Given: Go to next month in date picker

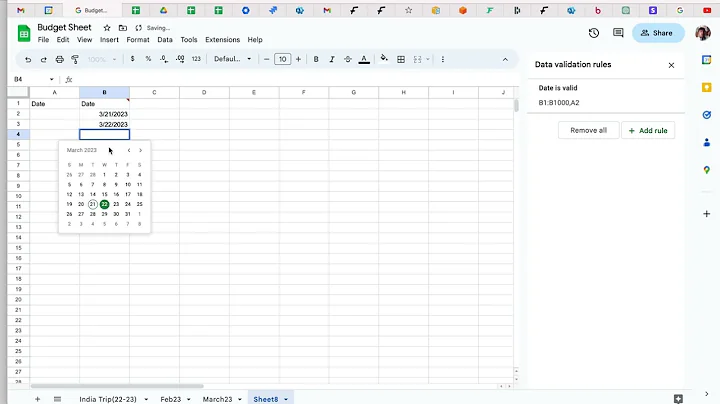Looking at the screenshot, I should click(x=141, y=150).
